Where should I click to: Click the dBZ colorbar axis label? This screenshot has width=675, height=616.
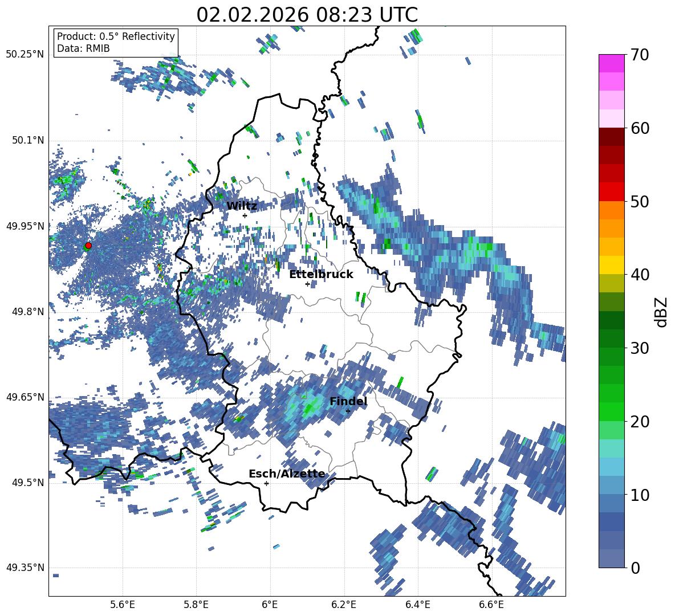click(662, 312)
